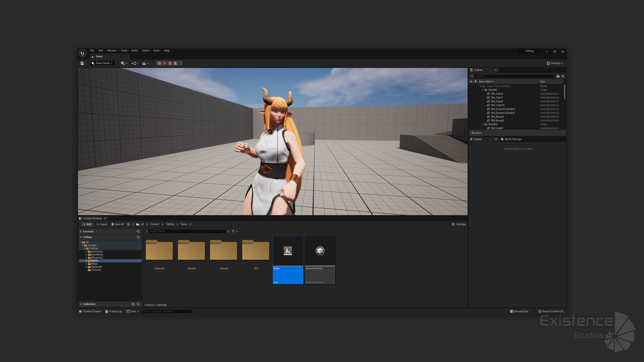Open the Edit menu
This screenshot has height=362, width=644.
(101, 50)
